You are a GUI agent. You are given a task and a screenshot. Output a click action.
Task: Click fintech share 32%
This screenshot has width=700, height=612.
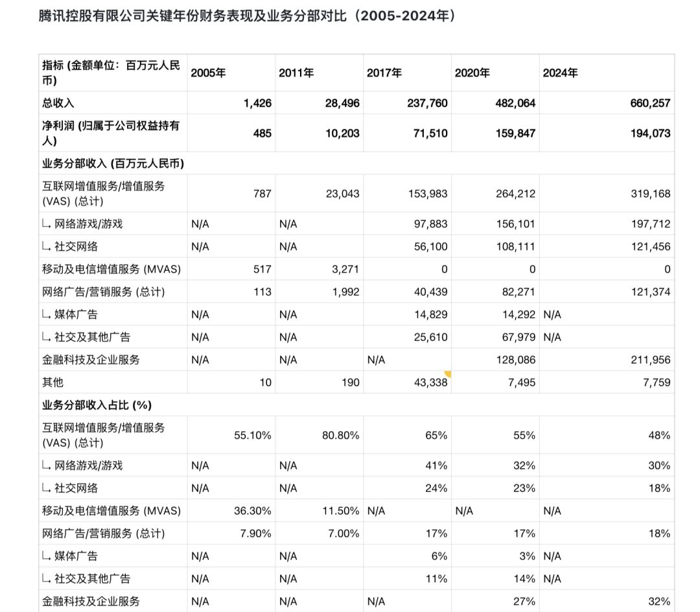[659, 602]
